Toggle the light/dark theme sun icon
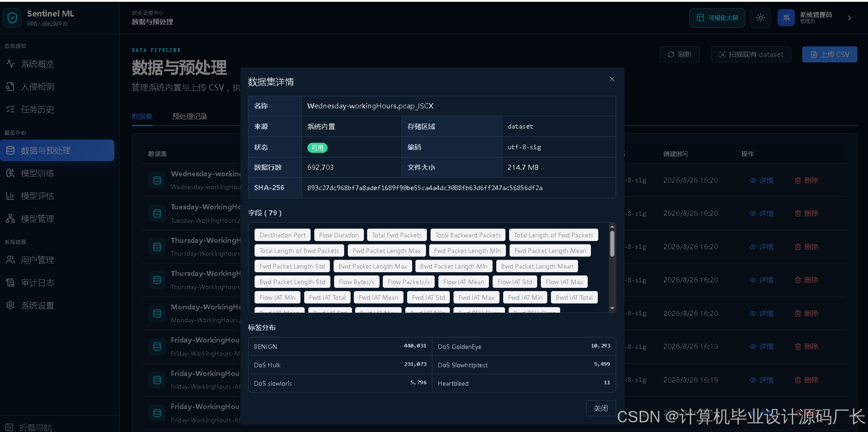Viewport: 868px width, 432px height. (x=760, y=18)
